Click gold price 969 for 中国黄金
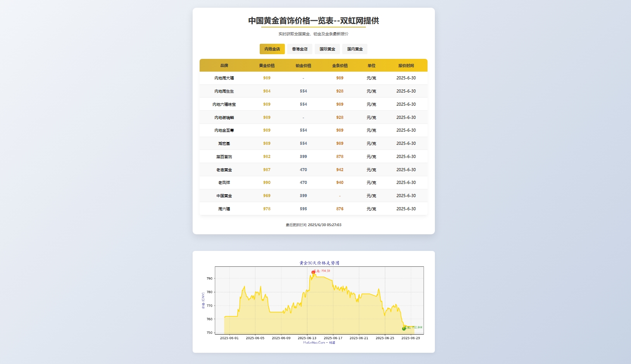Image resolution: width=631 pixels, height=364 pixels. (267, 196)
